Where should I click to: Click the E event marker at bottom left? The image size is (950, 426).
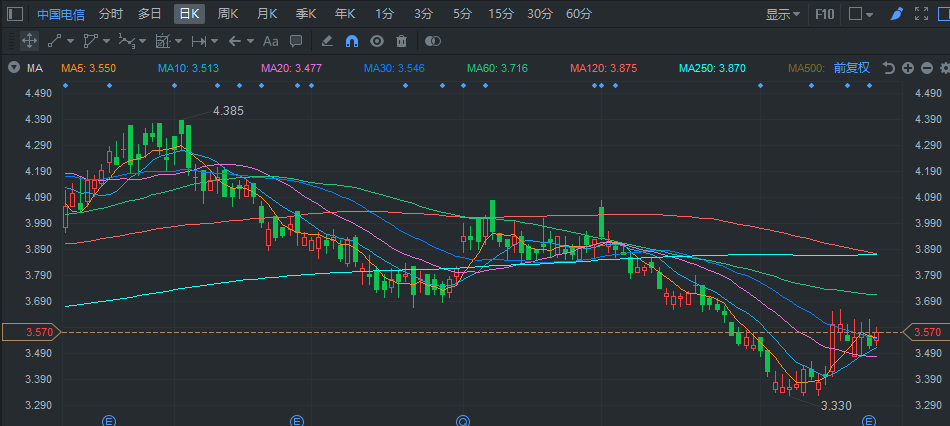click(108, 420)
